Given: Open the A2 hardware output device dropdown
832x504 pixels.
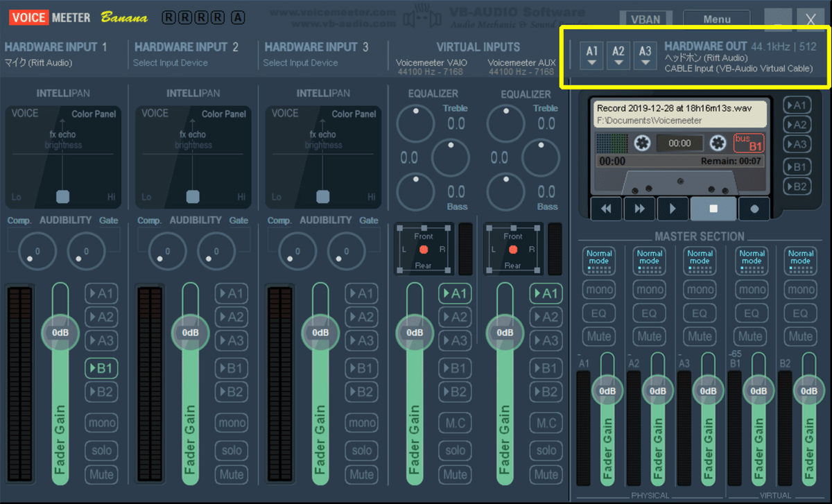Looking at the screenshot, I should point(618,55).
